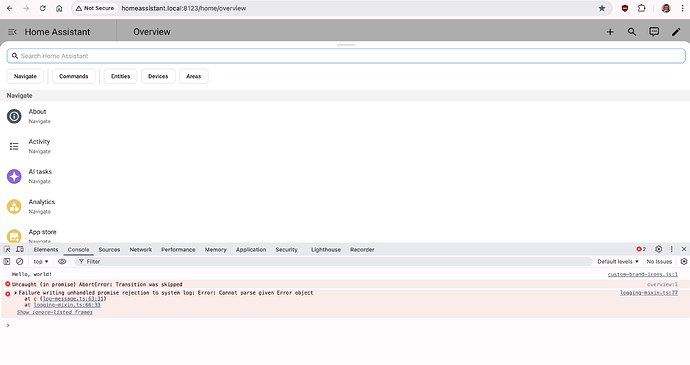The height and width of the screenshot is (365, 690).
Task: Toggle DevTools device toolbar icon
Action: pyautogui.click(x=20, y=249)
